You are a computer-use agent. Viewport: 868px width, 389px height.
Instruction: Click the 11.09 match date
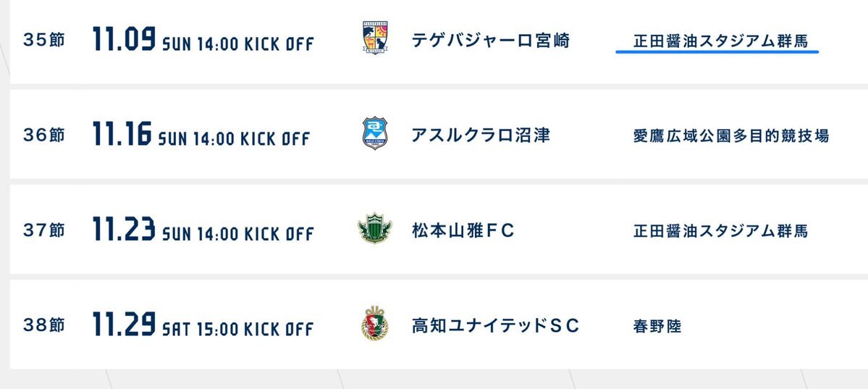(x=124, y=41)
